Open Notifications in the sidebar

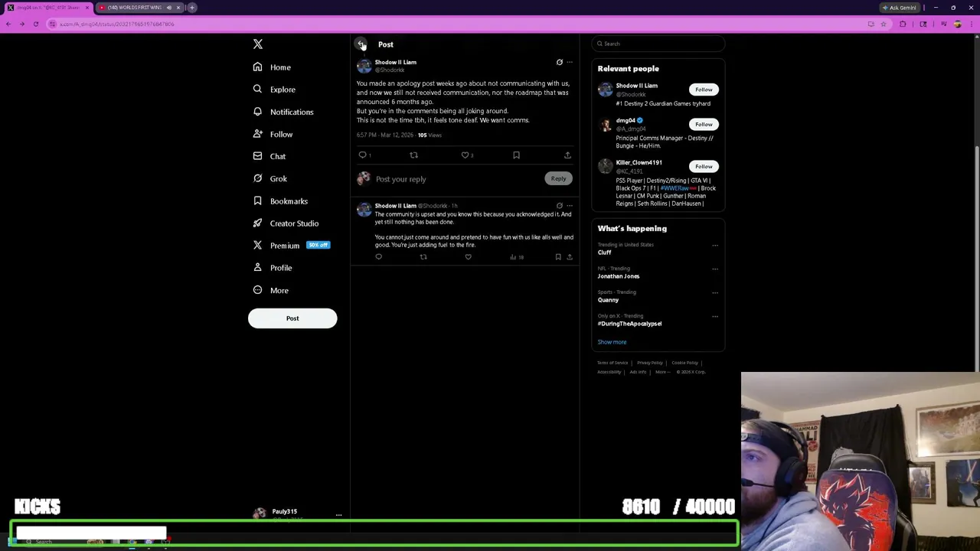(x=283, y=112)
